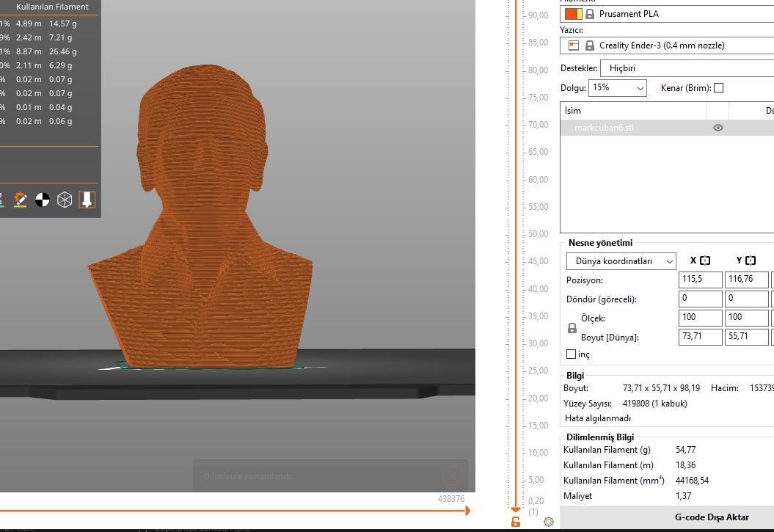Hide markcuban6.stl with the eye icon
Image resolution: width=774 pixels, height=532 pixels.
tap(718, 128)
